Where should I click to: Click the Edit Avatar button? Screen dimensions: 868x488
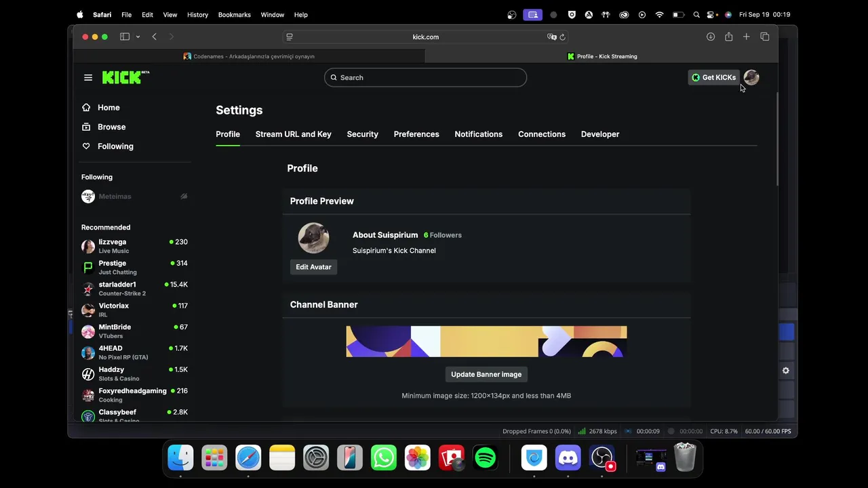coord(313,267)
